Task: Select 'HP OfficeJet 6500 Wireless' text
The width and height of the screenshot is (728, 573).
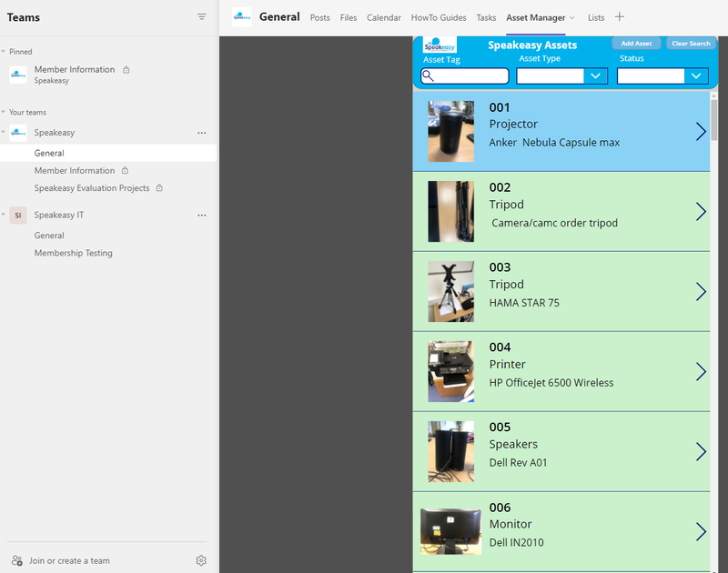Action: pyautogui.click(x=551, y=383)
